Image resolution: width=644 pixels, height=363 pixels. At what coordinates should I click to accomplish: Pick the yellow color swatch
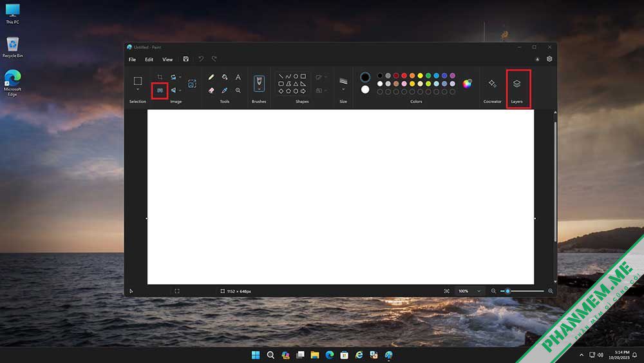[x=420, y=75]
